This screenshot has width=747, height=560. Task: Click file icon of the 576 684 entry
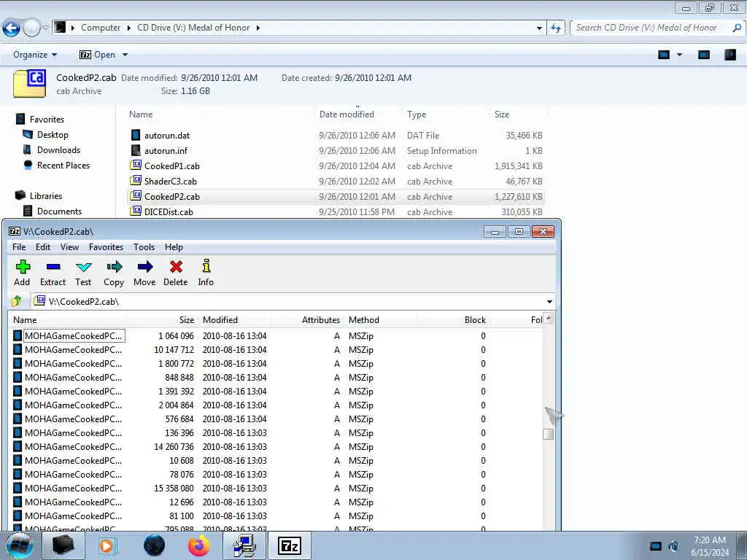coord(18,419)
